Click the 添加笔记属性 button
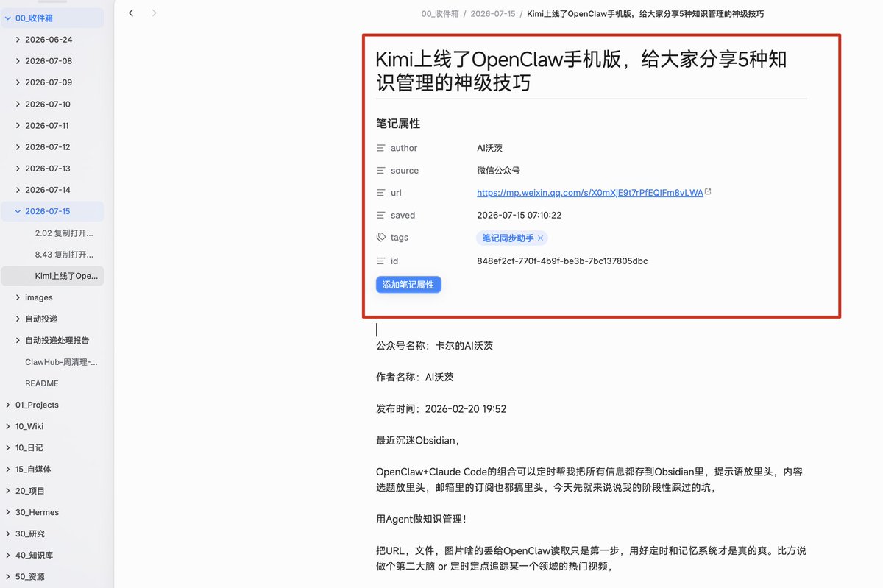 [408, 285]
